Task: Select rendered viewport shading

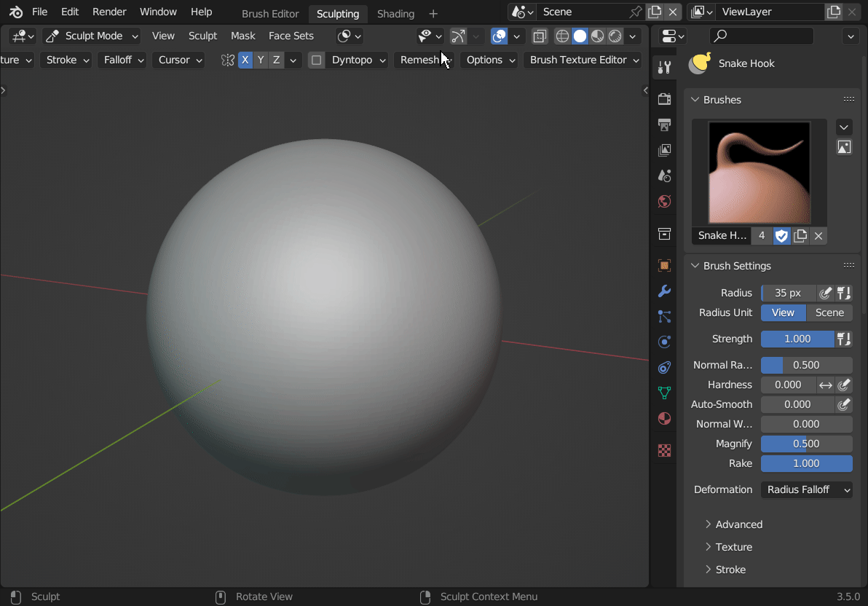Action: coord(615,36)
